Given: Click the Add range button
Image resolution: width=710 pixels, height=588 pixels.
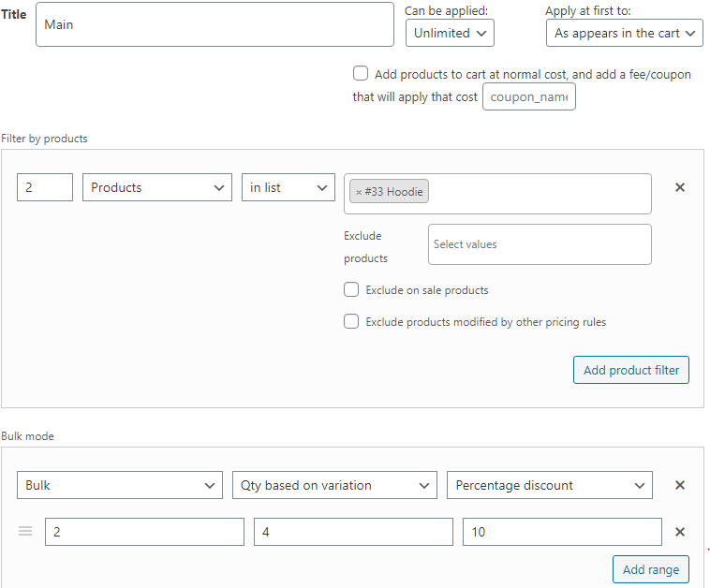Looking at the screenshot, I should 651,569.
